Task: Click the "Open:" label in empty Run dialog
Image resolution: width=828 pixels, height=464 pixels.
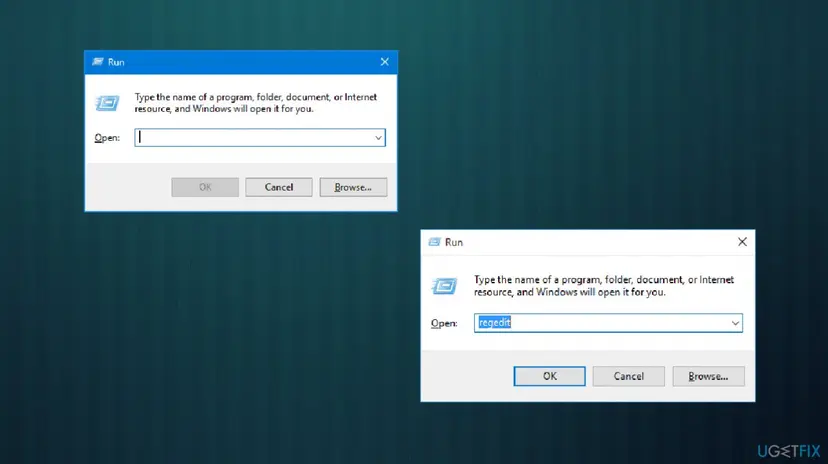Action: tap(107, 138)
